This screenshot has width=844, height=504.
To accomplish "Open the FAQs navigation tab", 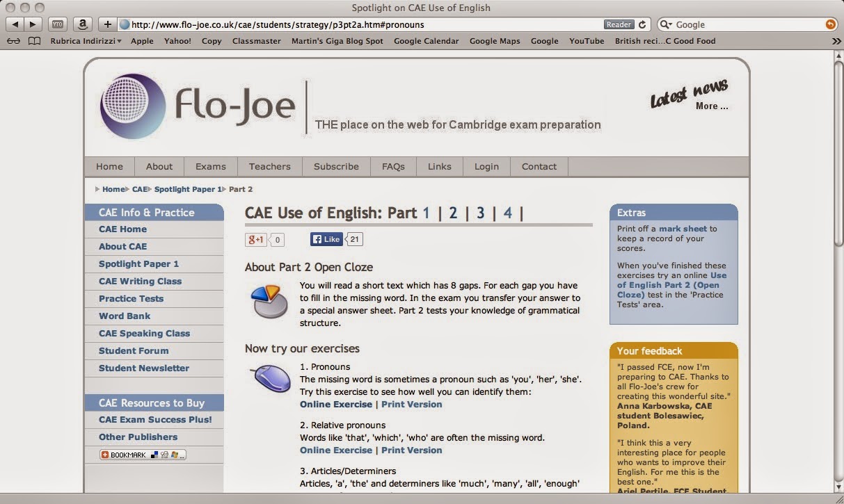I will 393,167.
